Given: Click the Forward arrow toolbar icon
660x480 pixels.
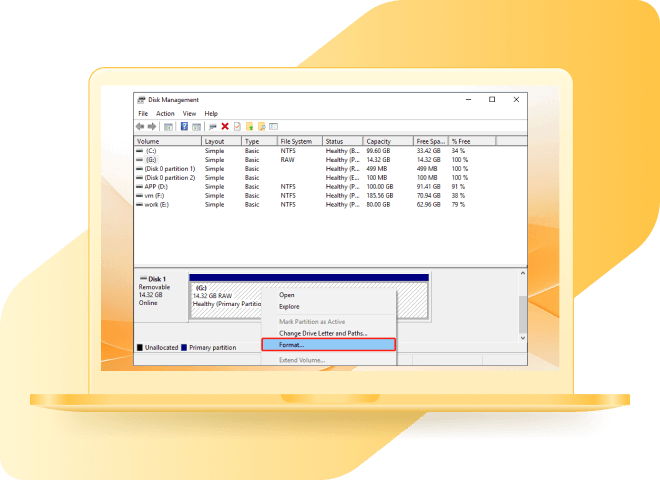Looking at the screenshot, I should (x=152, y=126).
